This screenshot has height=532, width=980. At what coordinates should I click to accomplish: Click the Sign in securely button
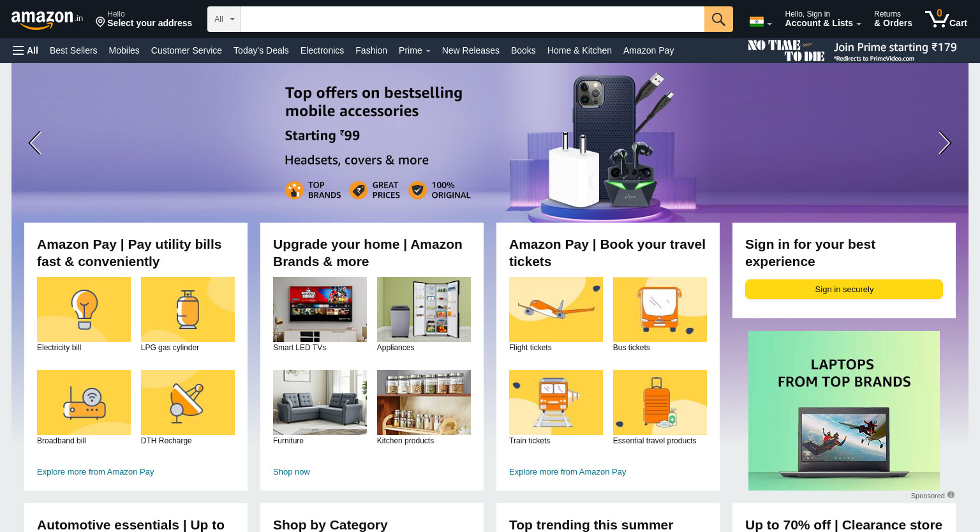coord(844,289)
